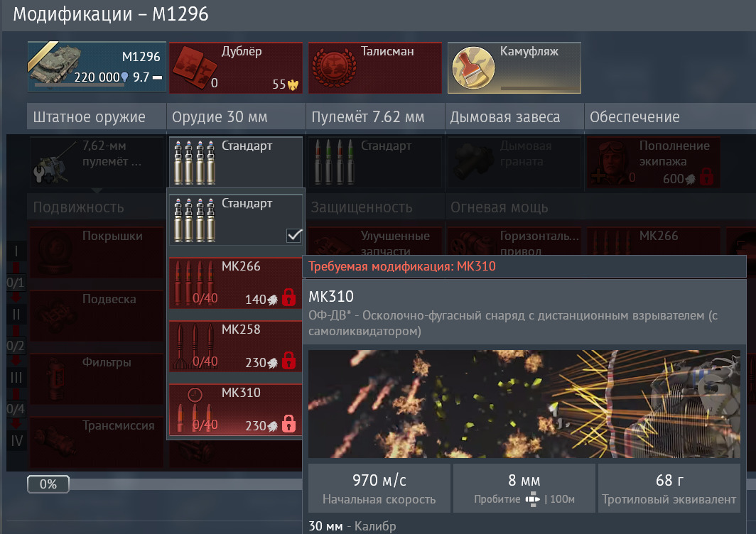Click the 0% research progress bar
The image size is (756, 534).
pyautogui.click(x=48, y=484)
